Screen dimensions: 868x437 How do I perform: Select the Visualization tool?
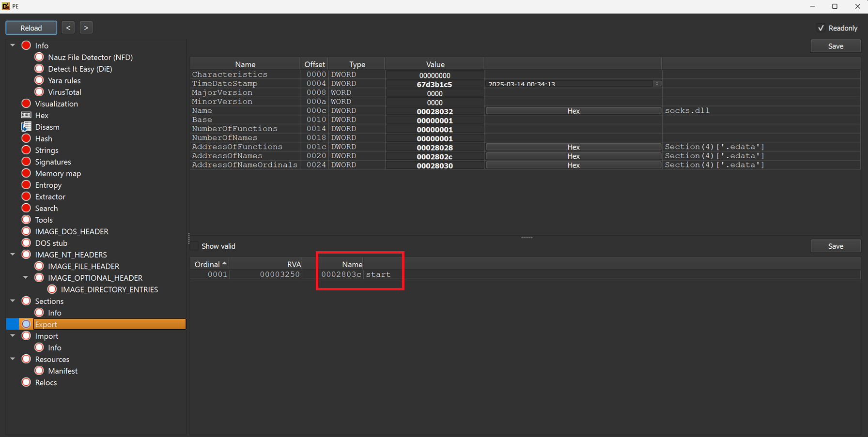[x=57, y=104]
